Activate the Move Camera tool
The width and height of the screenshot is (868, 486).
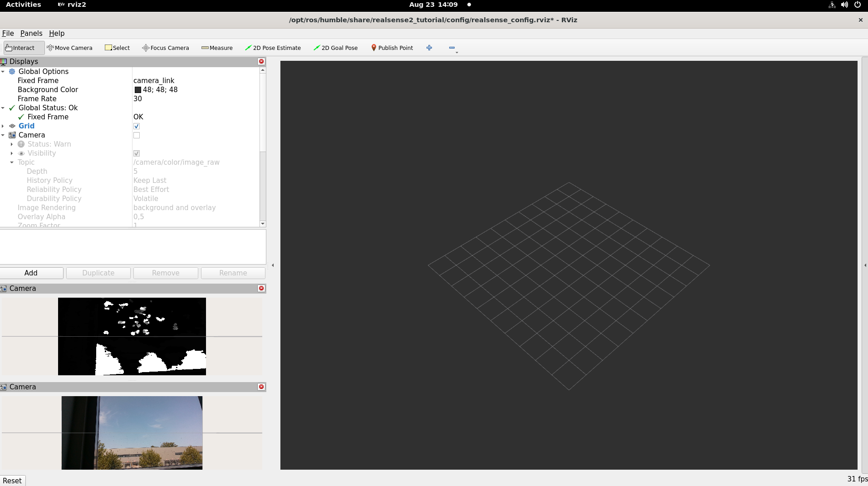70,48
